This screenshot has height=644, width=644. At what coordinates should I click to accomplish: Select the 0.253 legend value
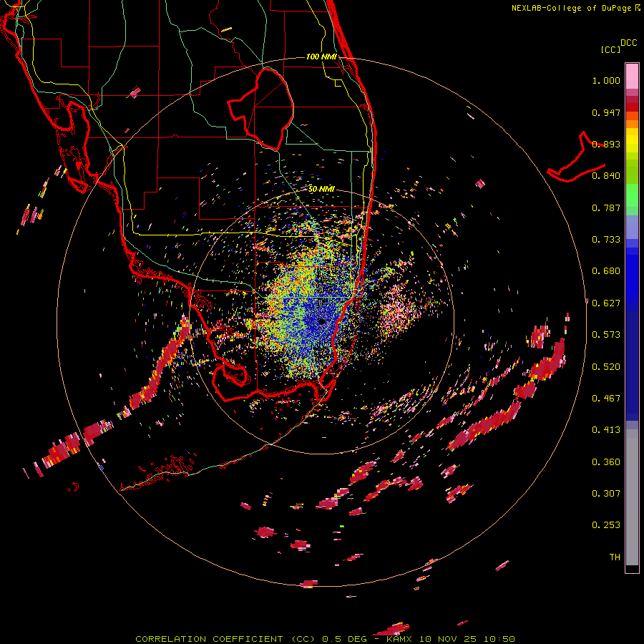click(x=606, y=525)
